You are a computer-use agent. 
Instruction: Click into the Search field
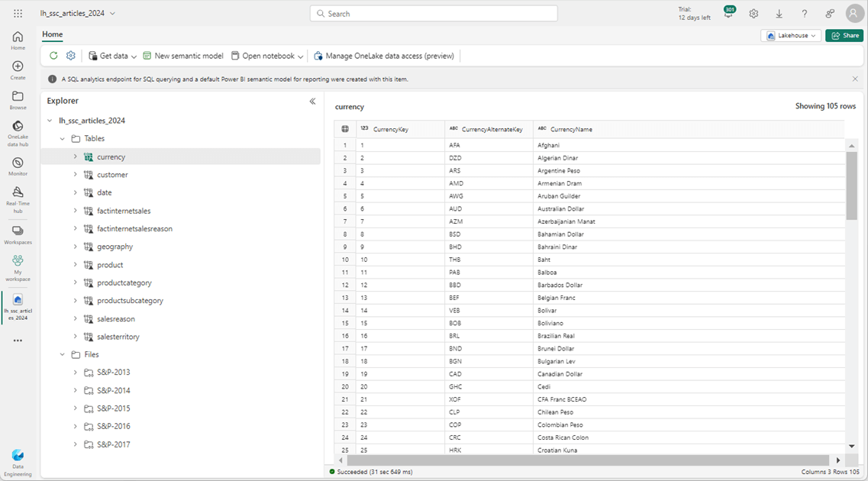[434, 14]
